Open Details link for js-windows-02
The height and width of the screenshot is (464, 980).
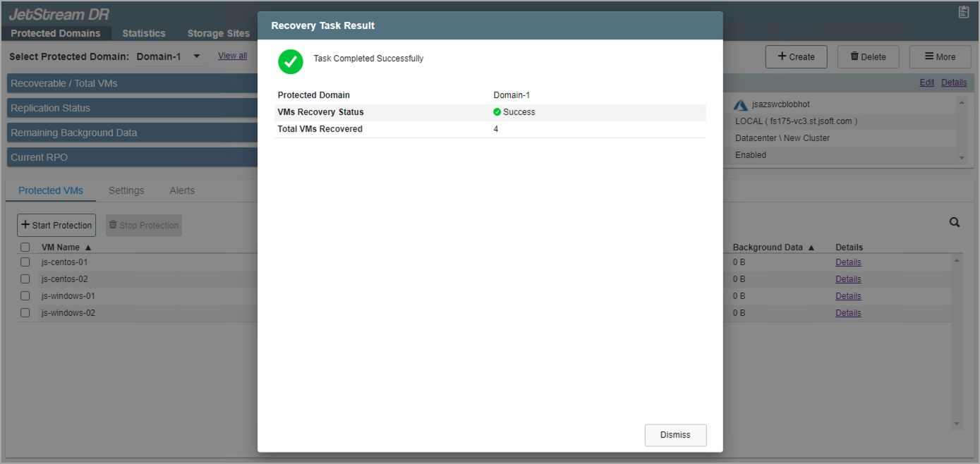[848, 313]
